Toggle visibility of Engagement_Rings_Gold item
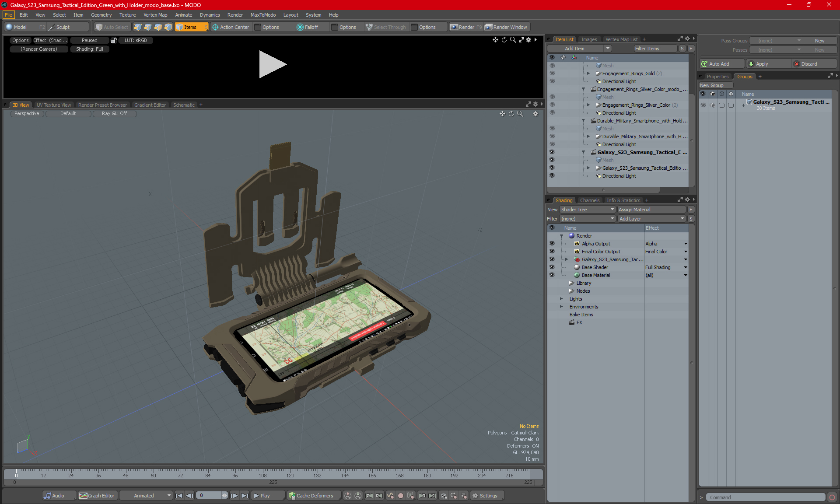840x504 pixels. [552, 73]
